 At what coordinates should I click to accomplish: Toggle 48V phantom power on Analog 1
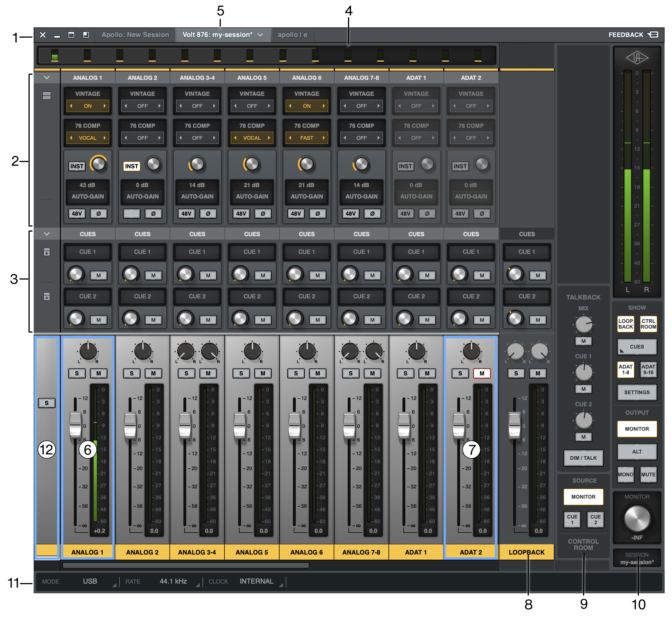[x=77, y=213]
